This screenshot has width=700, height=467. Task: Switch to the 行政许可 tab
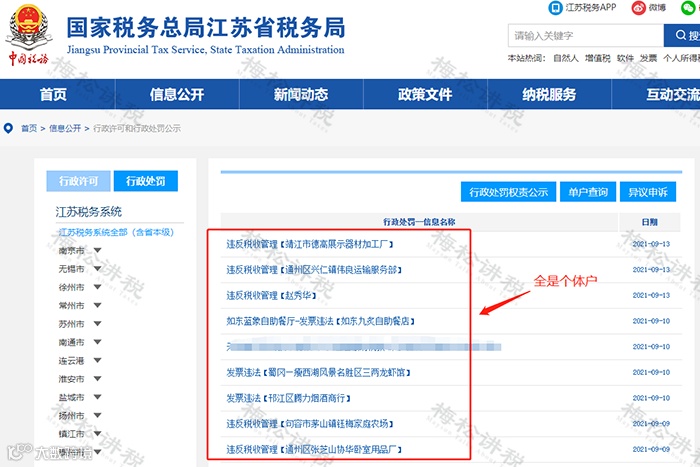(78, 181)
